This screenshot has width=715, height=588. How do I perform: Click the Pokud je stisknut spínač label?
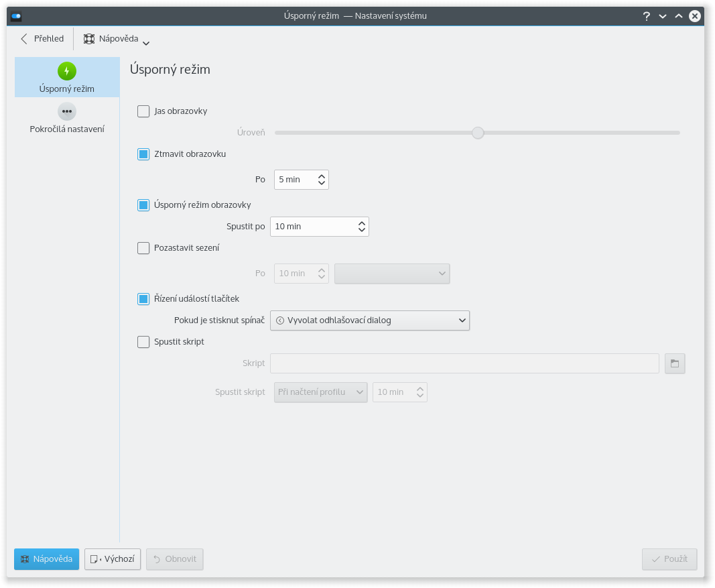click(219, 320)
